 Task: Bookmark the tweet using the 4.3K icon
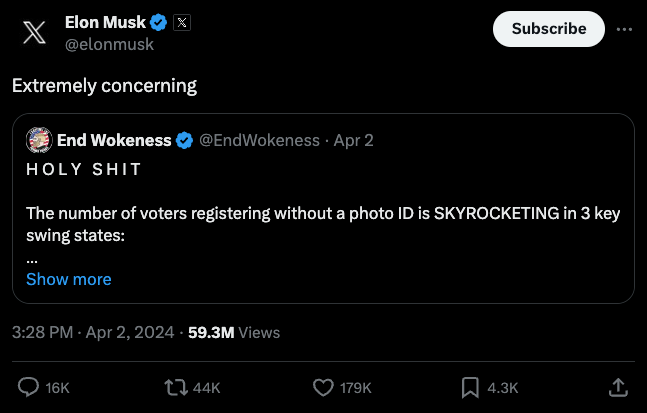coord(471,386)
